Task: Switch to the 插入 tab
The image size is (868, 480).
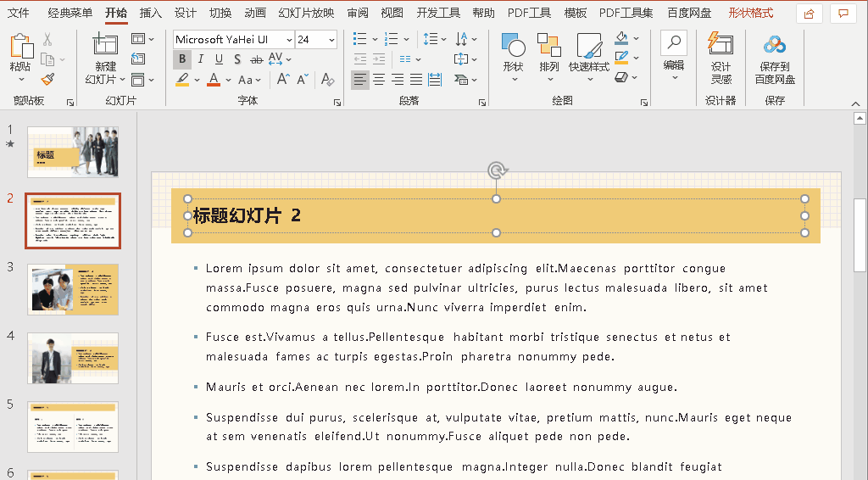Action: tap(151, 13)
